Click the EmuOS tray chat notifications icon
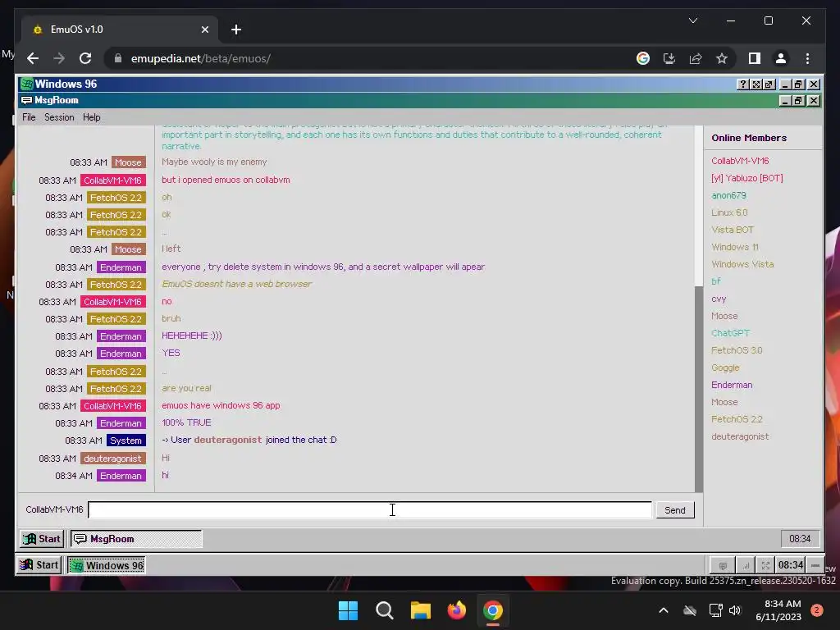This screenshot has width=840, height=630. coord(723,565)
